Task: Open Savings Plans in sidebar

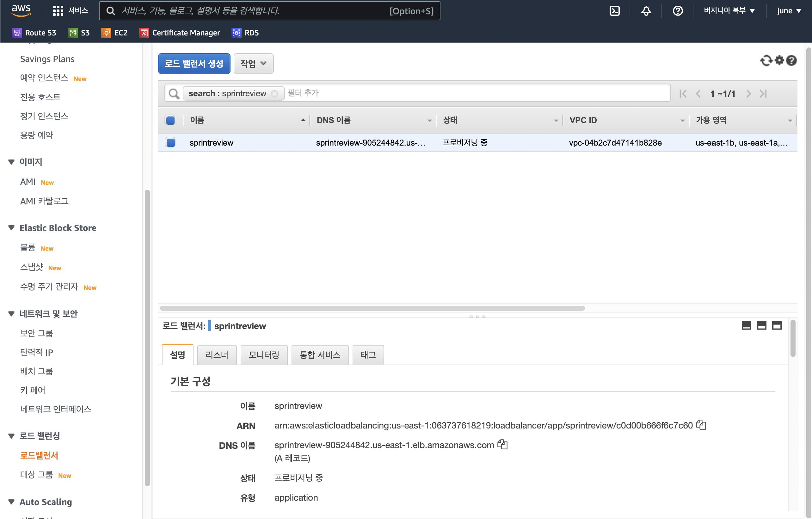Action: coord(47,59)
